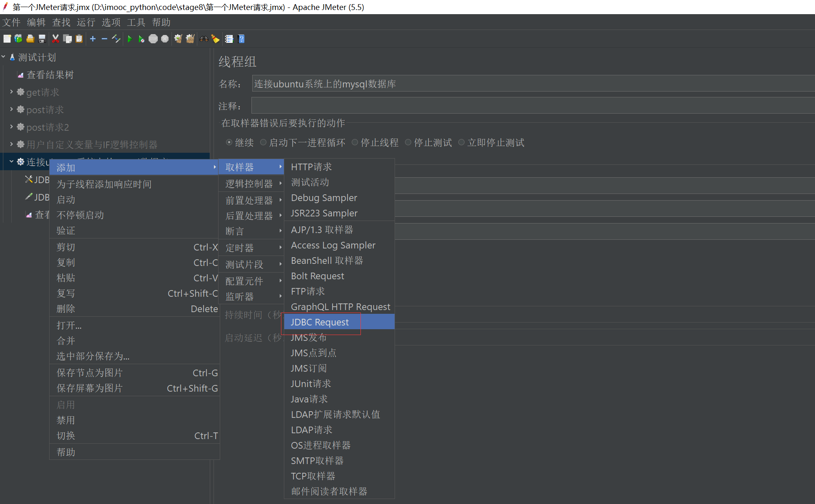Click the binoculars Search icon

tap(204, 39)
